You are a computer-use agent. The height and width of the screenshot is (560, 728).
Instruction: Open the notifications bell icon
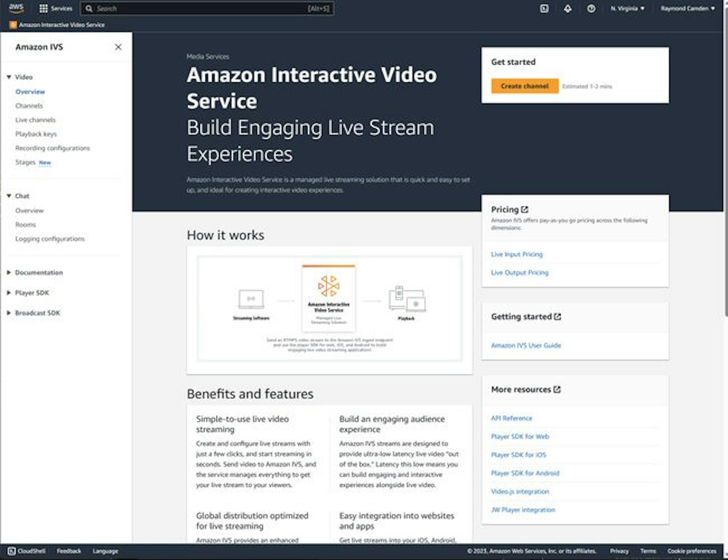(x=568, y=8)
